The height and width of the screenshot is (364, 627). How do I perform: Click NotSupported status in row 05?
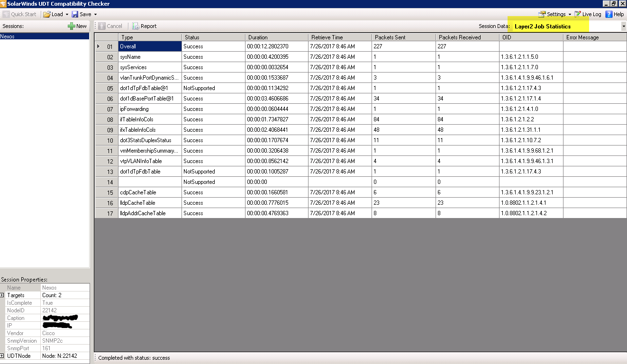tap(213, 88)
